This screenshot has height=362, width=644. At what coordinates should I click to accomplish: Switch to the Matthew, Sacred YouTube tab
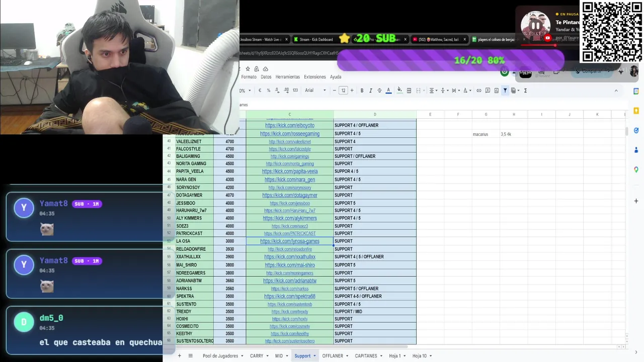coord(439,39)
